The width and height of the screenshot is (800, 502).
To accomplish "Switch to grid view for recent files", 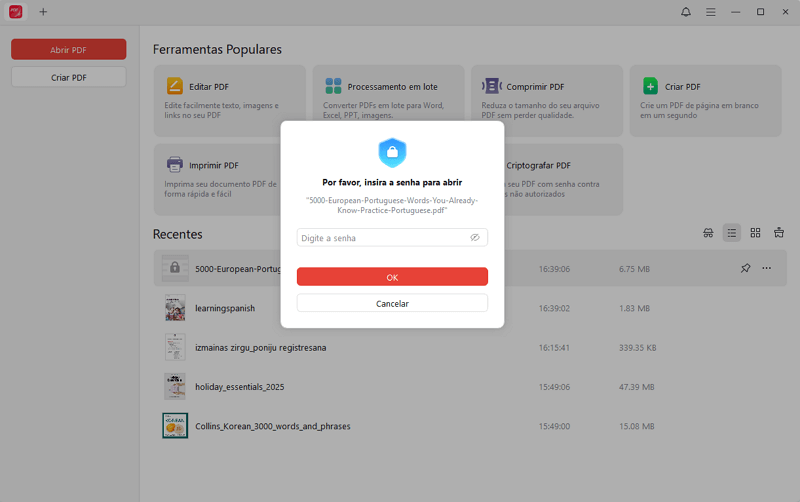I will [755, 233].
